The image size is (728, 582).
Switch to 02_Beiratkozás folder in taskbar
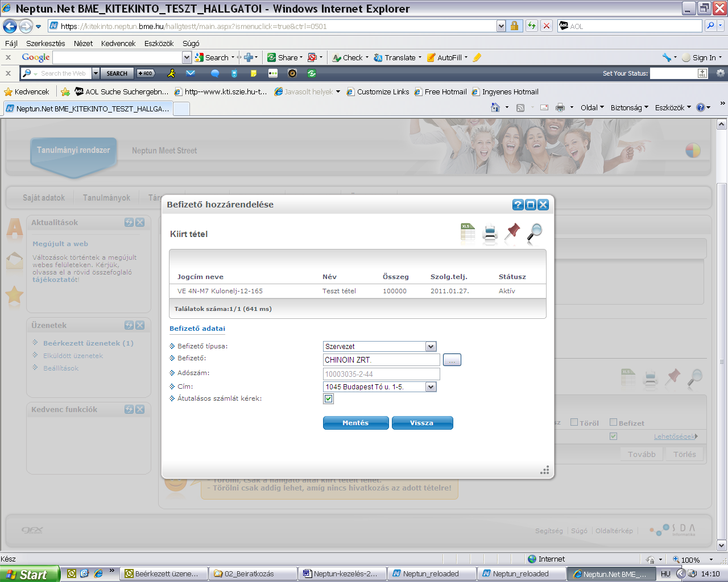coord(252,574)
